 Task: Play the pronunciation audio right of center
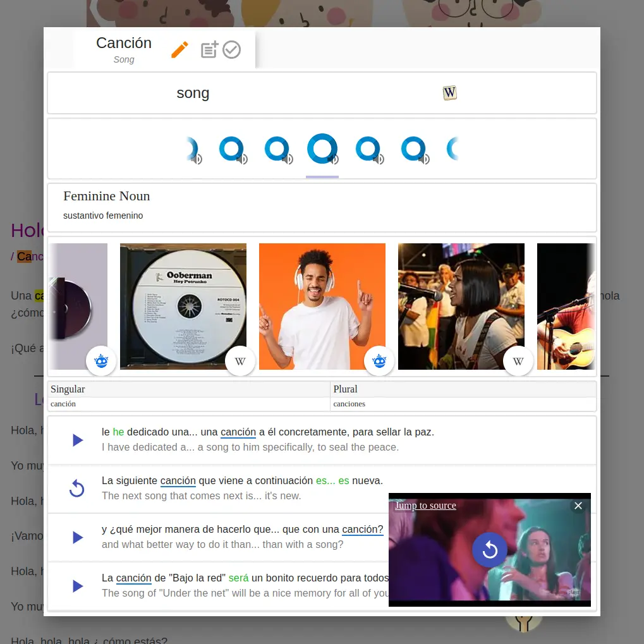tap(368, 150)
